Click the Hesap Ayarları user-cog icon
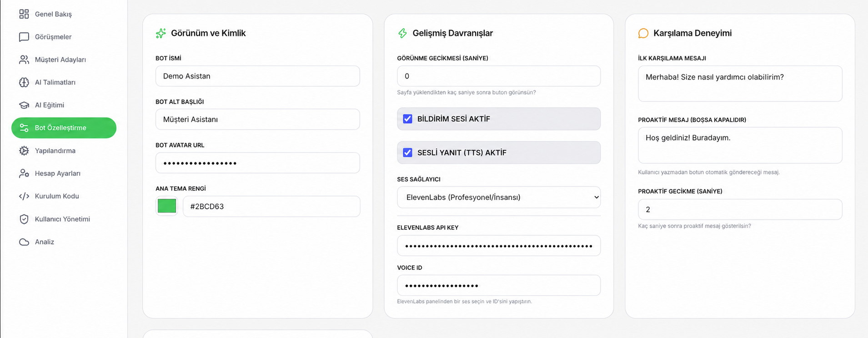This screenshot has width=868, height=338. 24,173
